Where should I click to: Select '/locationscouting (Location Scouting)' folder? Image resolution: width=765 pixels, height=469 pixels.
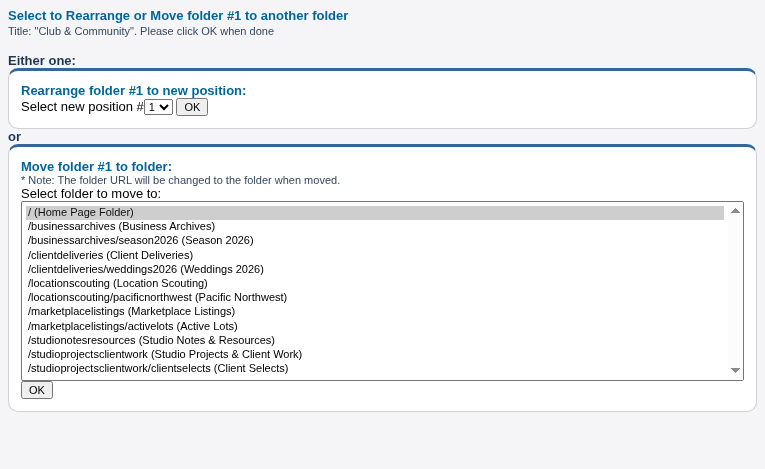pyautogui.click(x=375, y=284)
